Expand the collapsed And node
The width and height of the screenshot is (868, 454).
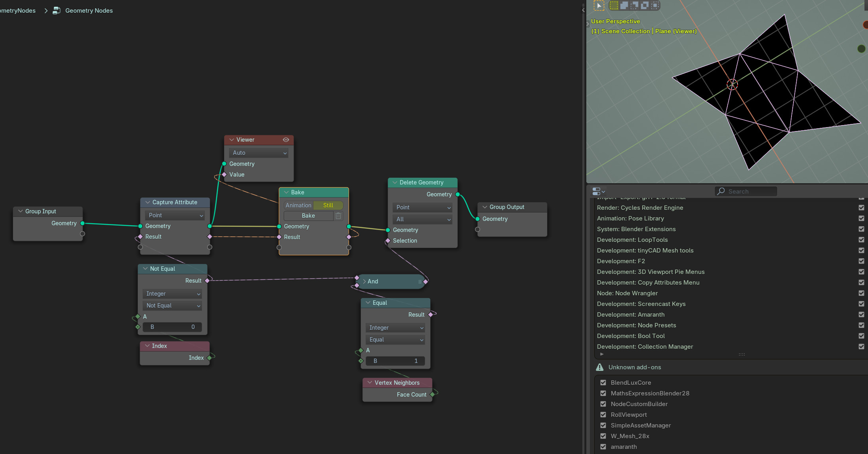pyautogui.click(x=364, y=281)
